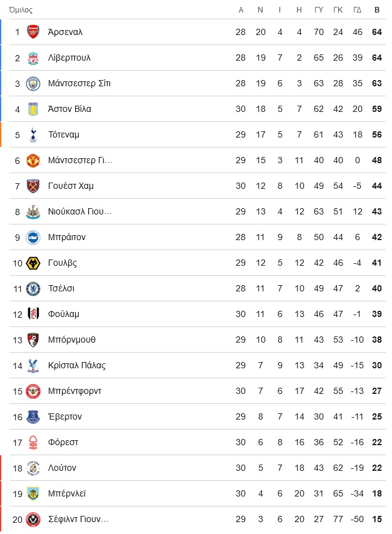Select the Brighton round blue logo
Screen dimensions: 392x534
33,238
